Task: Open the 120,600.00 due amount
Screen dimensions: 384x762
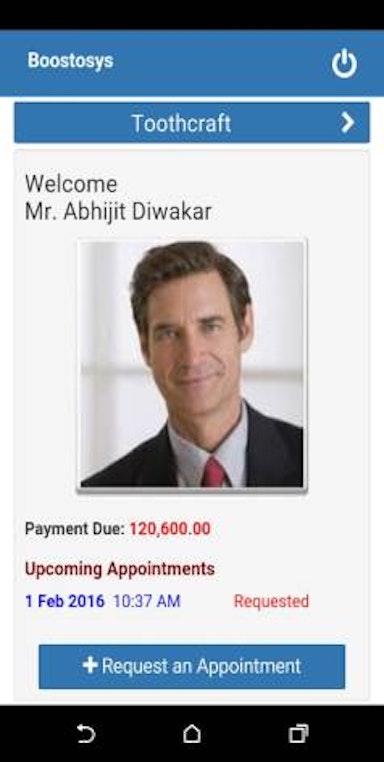Action: tap(170, 529)
